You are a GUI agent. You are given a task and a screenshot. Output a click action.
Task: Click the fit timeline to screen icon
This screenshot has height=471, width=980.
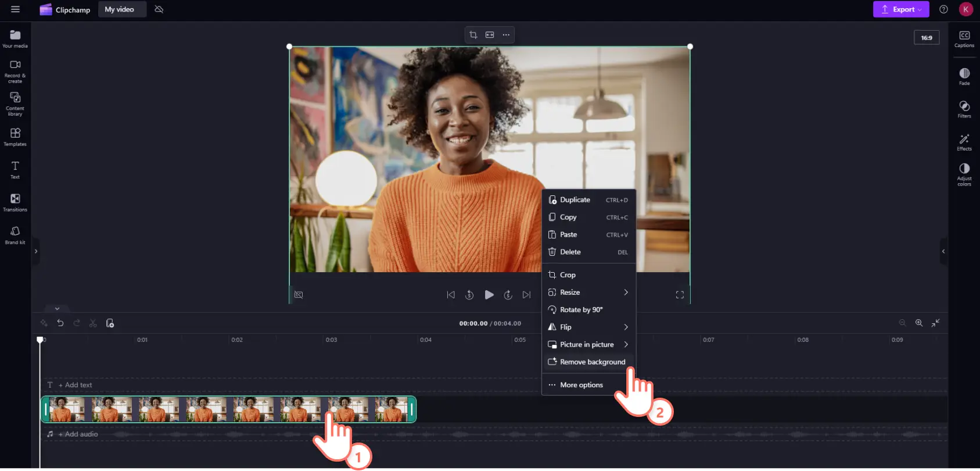pyautogui.click(x=935, y=323)
